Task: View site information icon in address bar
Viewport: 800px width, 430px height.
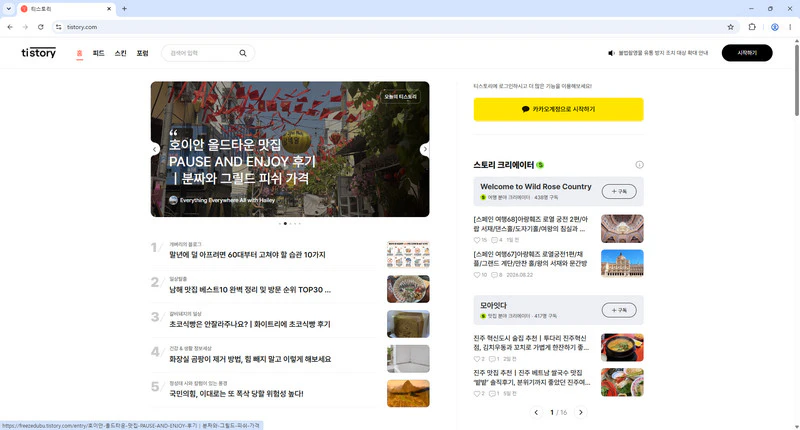Action: pos(59,27)
